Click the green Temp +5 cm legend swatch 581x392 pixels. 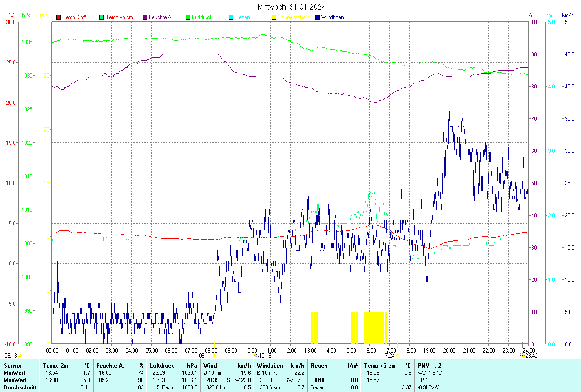pos(102,17)
